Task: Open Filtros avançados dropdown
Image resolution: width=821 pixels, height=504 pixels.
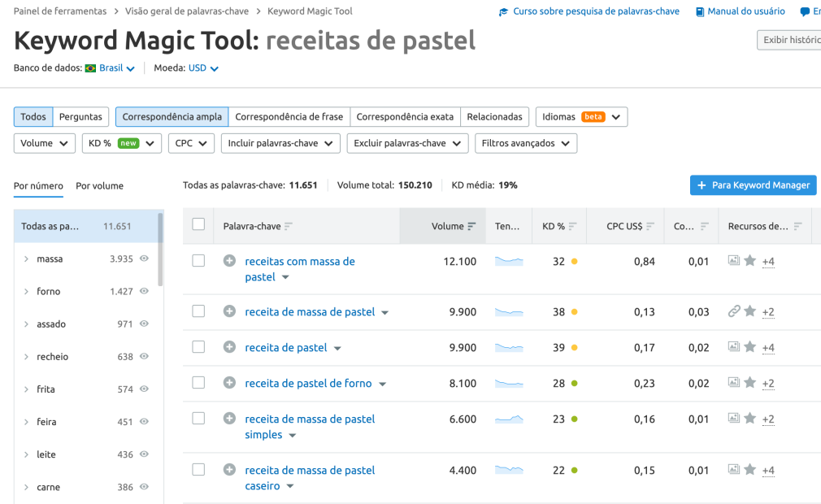Action: (x=526, y=143)
